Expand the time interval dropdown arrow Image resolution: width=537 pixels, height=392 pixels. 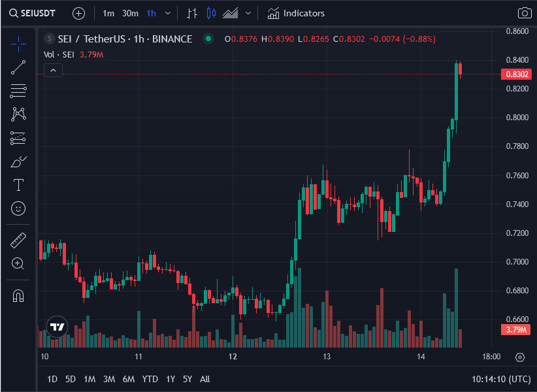[168, 13]
